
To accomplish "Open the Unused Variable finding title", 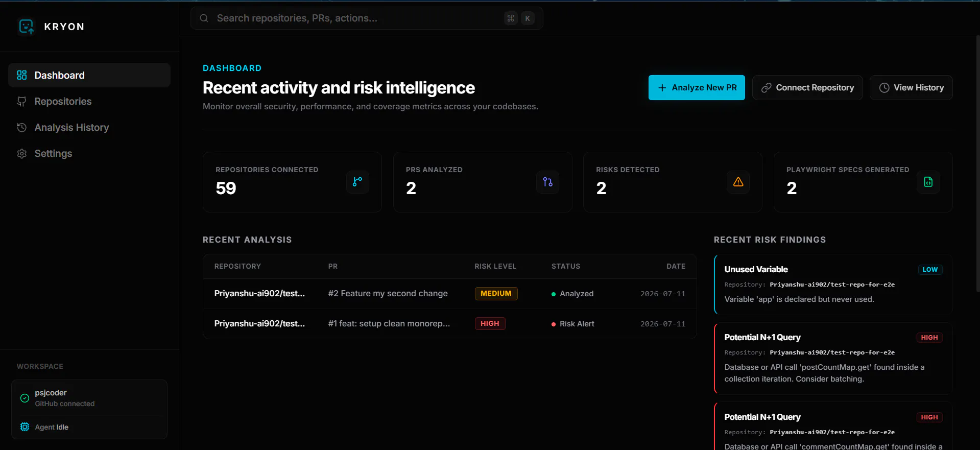I will pos(756,269).
